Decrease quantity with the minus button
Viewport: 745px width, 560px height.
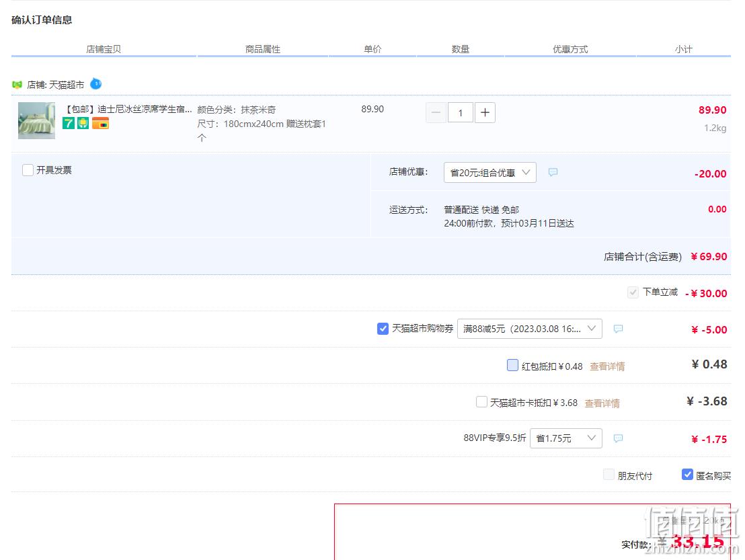(436, 112)
